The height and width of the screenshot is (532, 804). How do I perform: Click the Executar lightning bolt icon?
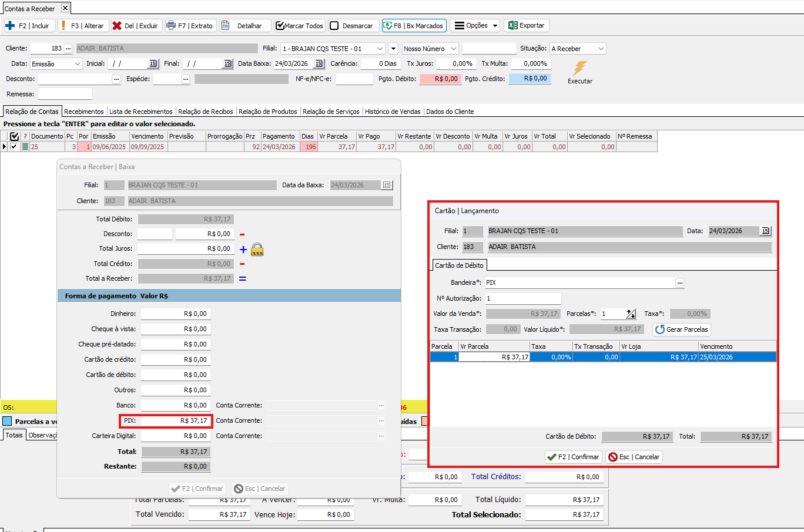click(579, 68)
